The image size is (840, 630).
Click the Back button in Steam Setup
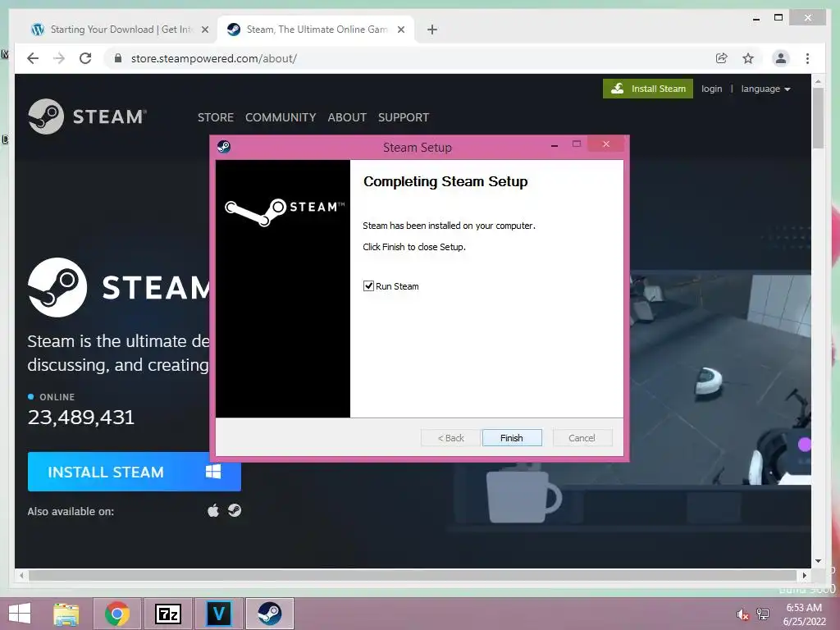[450, 438]
